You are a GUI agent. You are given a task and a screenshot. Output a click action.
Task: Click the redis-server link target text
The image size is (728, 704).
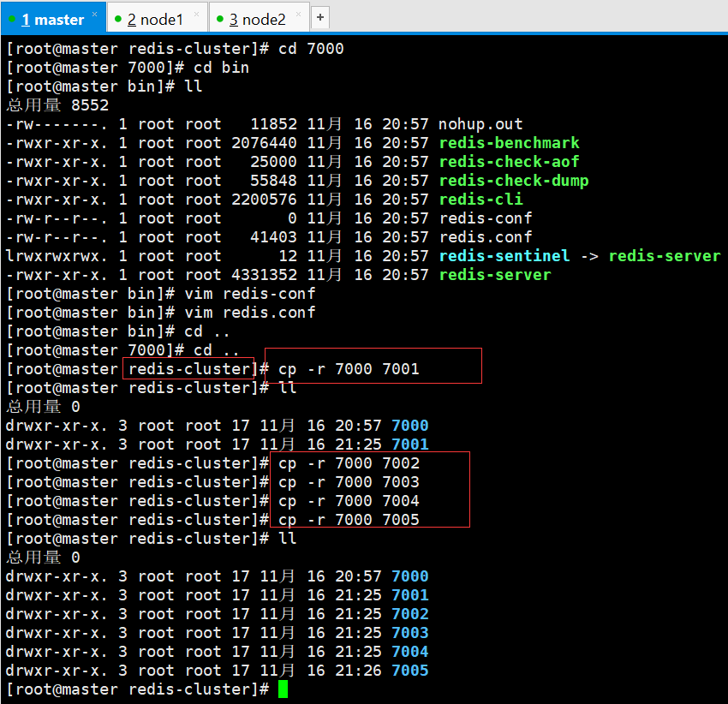coord(665,256)
